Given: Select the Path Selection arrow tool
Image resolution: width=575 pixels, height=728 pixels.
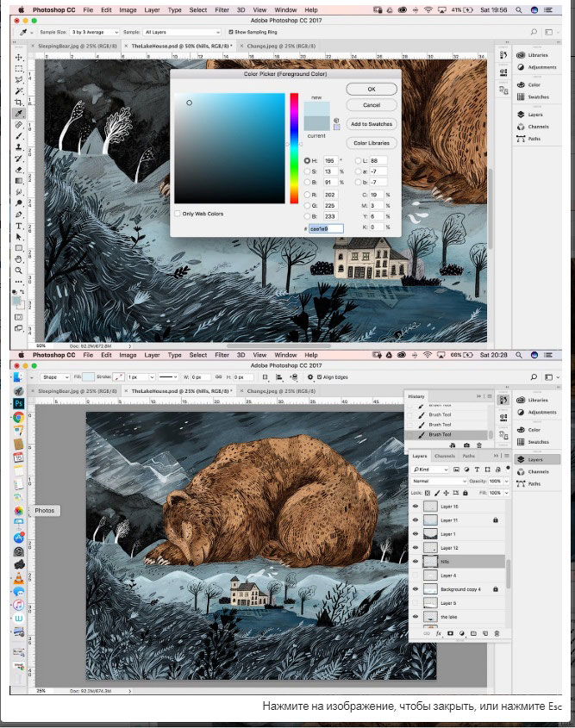Looking at the screenshot, I should click(x=19, y=237).
